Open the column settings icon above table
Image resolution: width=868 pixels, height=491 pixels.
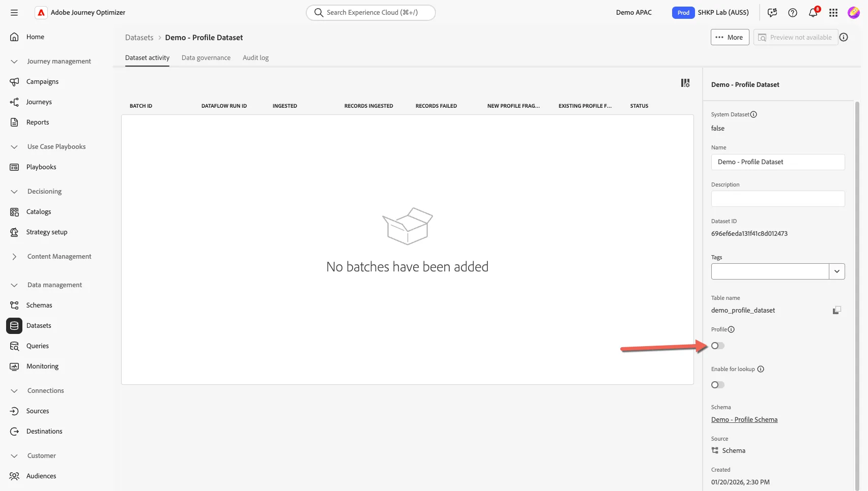click(685, 83)
